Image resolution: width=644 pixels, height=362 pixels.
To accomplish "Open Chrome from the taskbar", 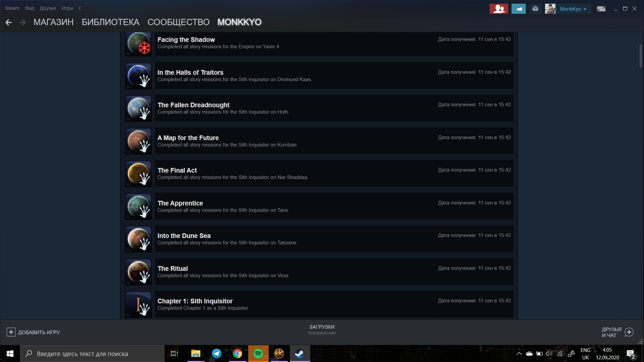I will coord(237,354).
